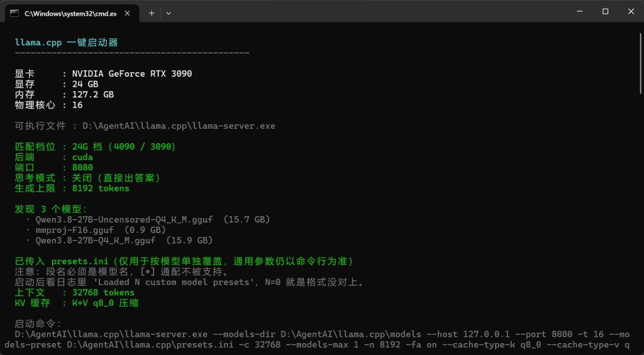Minimize the terminal window
This screenshot has height=355, width=644.
click(579, 11)
